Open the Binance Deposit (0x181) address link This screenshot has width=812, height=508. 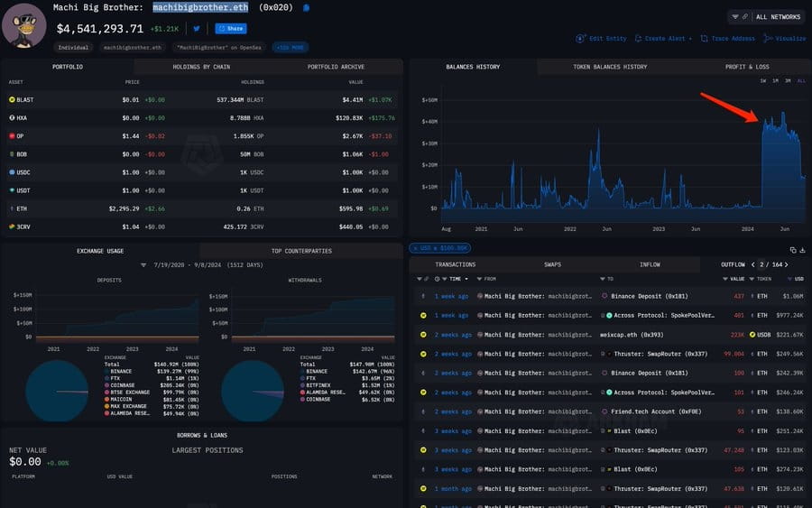click(648, 296)
